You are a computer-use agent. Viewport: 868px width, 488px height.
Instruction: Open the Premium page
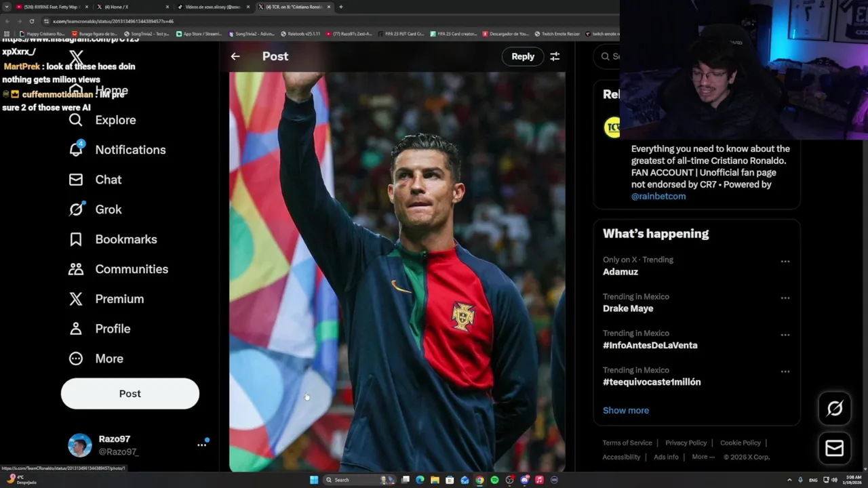coord(106,299)
